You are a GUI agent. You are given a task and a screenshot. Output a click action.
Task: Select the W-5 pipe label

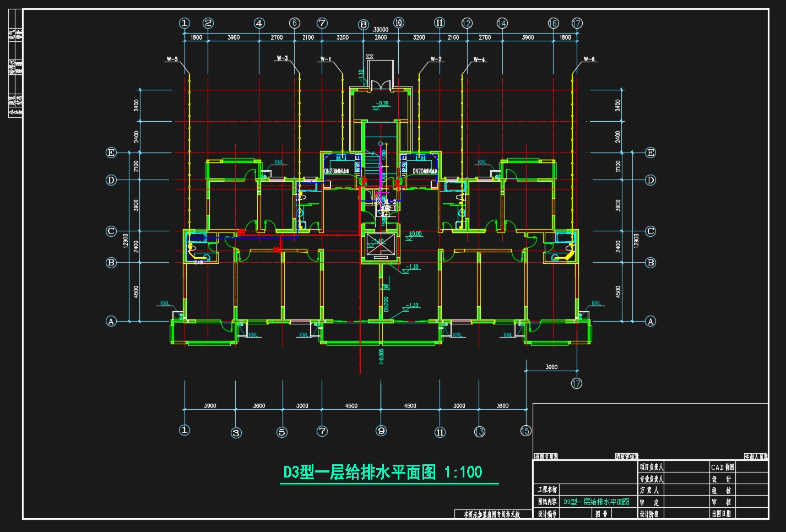(172, 59)
